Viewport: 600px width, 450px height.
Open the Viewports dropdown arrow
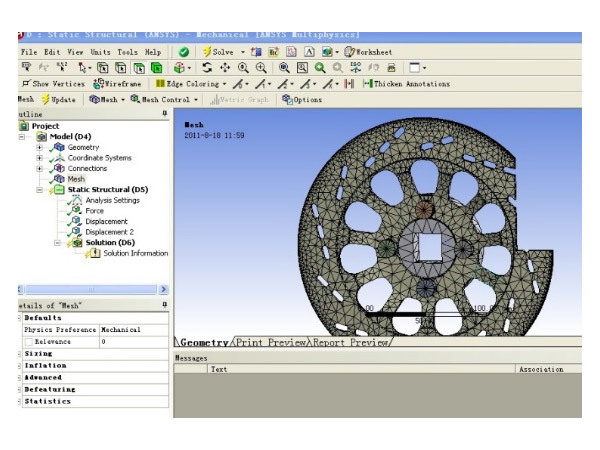pyautogui.click(x=424, y=68)
